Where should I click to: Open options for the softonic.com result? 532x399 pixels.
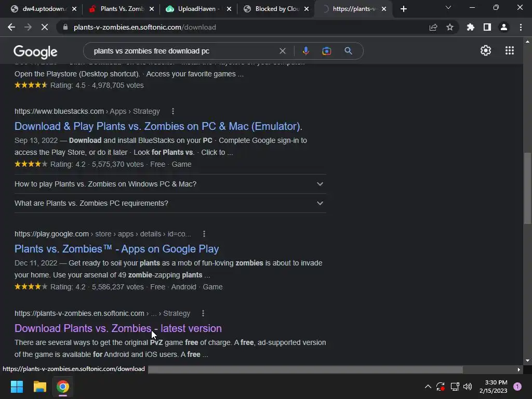203,313
